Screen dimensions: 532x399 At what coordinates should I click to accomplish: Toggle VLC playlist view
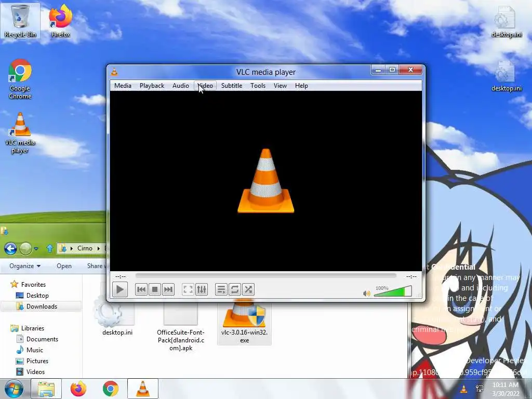[x=221, y=289]
